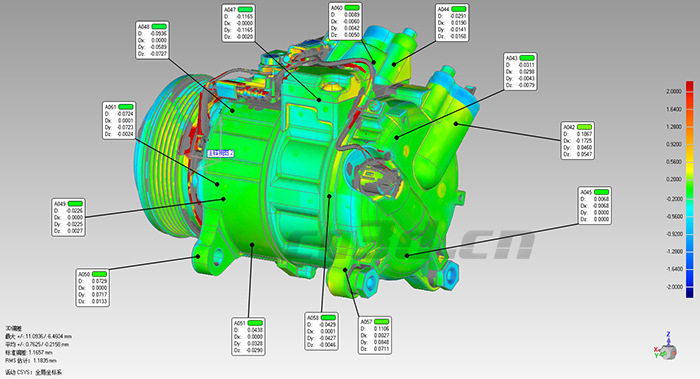Click the XYZ orientation axis triad icon
700x379 pixels.
(666, 346)
